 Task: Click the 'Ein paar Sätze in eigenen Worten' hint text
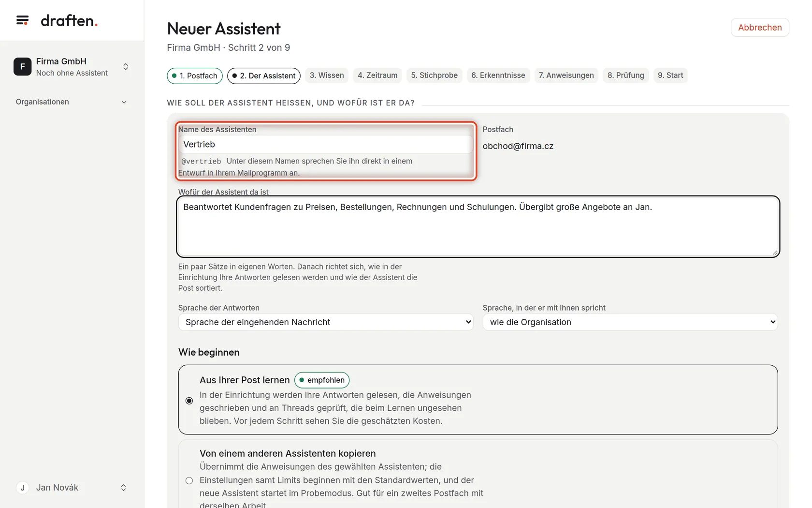tap(298, 277)
